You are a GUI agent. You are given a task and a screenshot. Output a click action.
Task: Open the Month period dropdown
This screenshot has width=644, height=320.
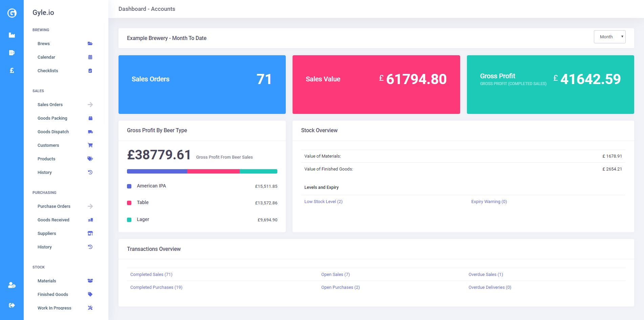pos(609,37)
